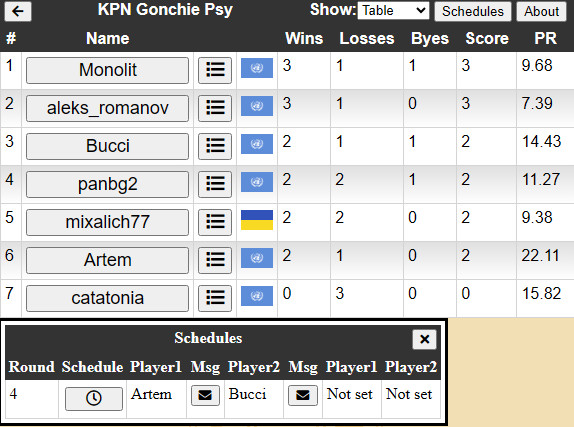Image resolution: width=574 pixels, height=427 pixels.
Task: Click the UN flag next to Artem
Action: (257, 258)
